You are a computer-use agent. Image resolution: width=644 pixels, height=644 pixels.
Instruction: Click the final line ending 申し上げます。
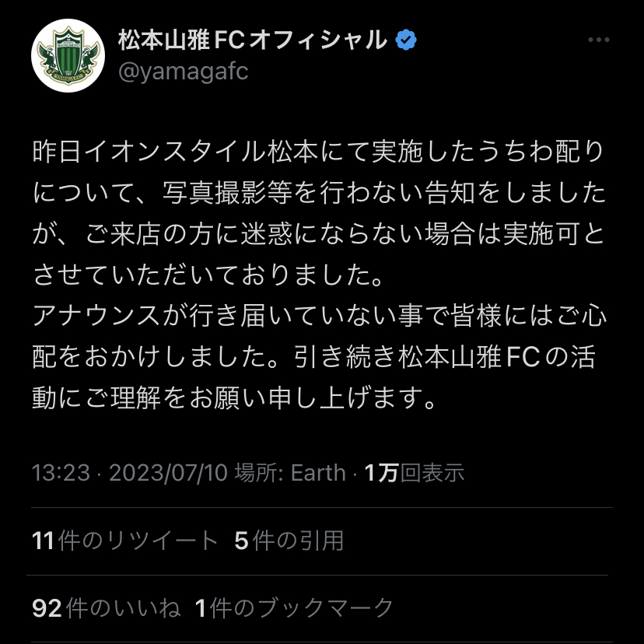pyautogui.click(x=234, y=397)
